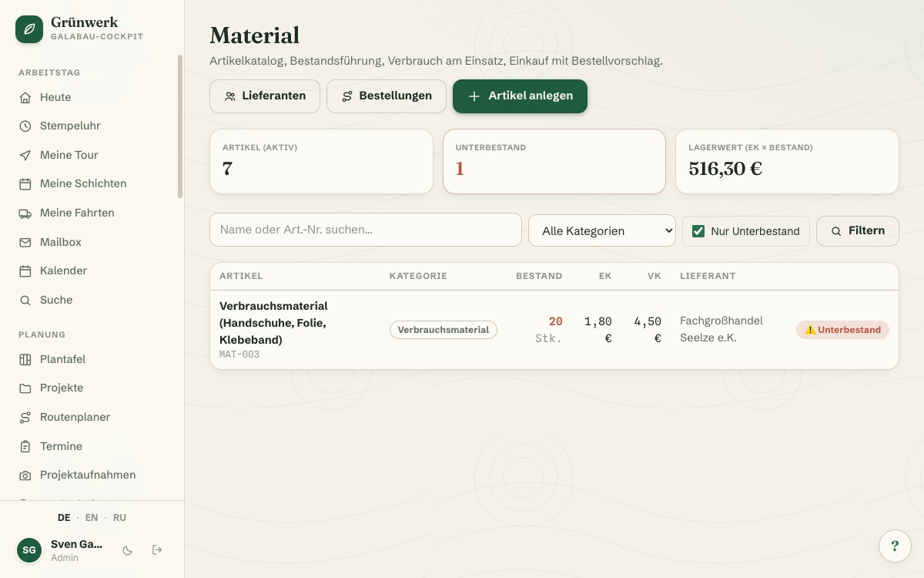Click the Verbrauchsmaterial category pill
The height and width of the screenshot is (578, 924).
click(x=444, y=330)
